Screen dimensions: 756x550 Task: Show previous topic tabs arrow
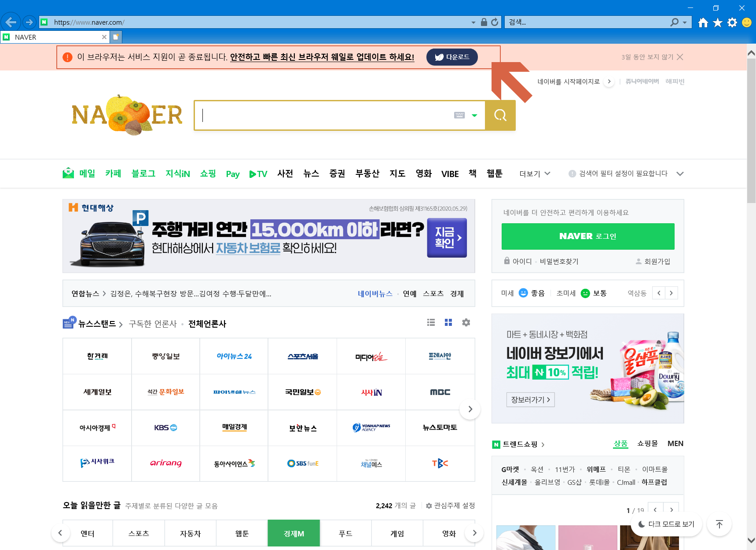[60, 533]
